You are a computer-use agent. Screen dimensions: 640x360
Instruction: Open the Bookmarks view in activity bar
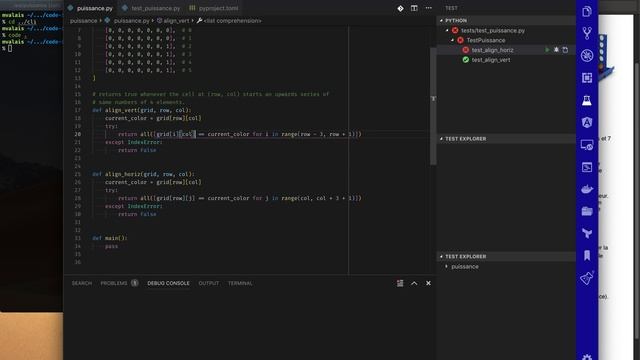(587, 256)
